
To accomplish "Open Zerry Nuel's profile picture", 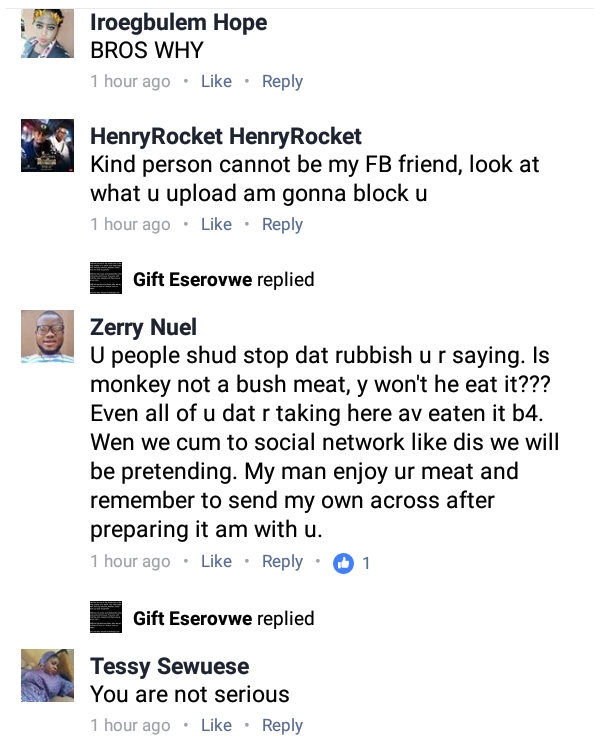I will [47, 336].
